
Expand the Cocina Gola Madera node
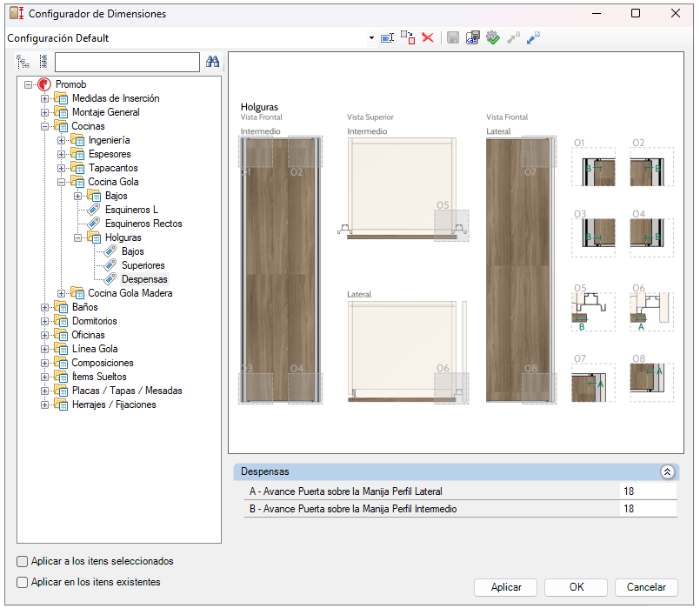(x=62, y=293)
